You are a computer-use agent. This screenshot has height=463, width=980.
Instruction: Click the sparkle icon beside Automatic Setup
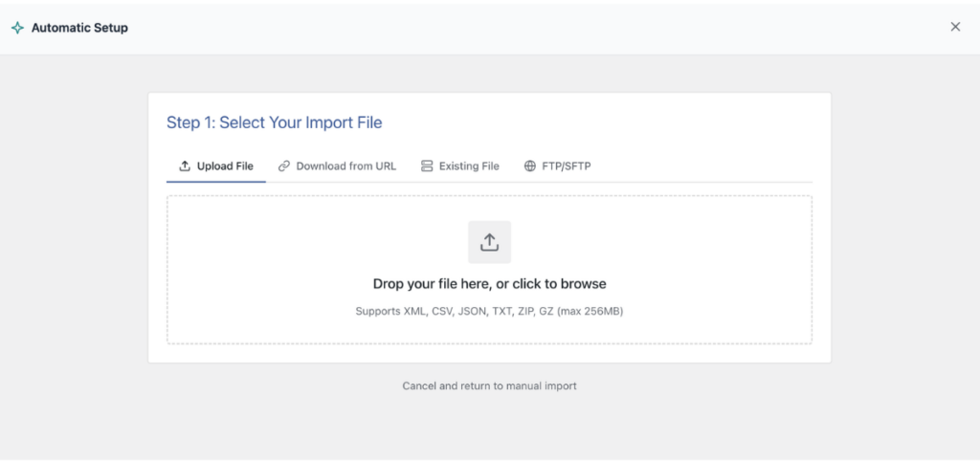click(17, 28)
